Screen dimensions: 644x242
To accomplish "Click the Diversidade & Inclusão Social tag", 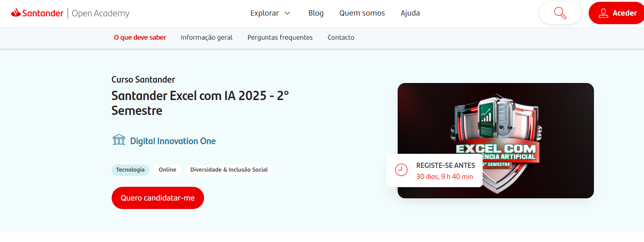I will 229,170.
